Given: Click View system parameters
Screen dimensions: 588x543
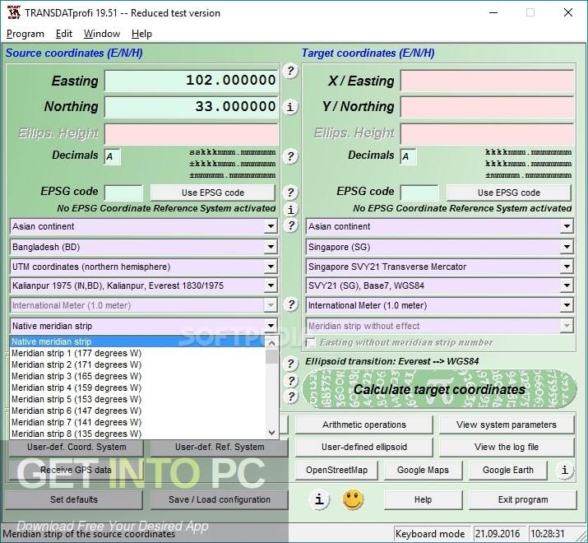Looking at the screenshot, I should (x=506, y=424).
